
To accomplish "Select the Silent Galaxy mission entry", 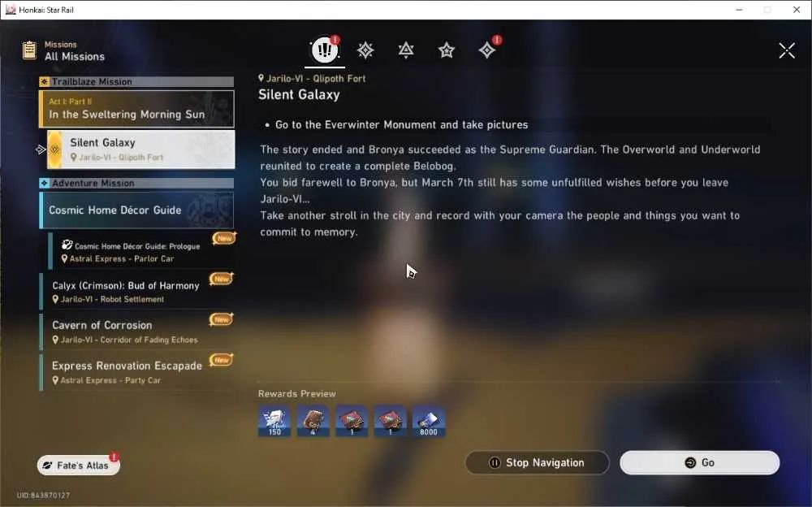I will tap(140, 149).
